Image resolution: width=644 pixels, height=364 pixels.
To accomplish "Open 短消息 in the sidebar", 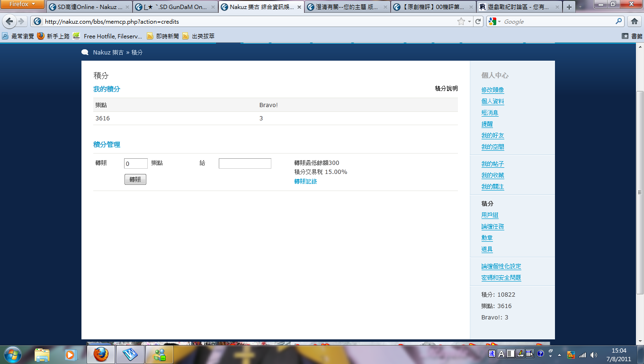I will 490,113.
